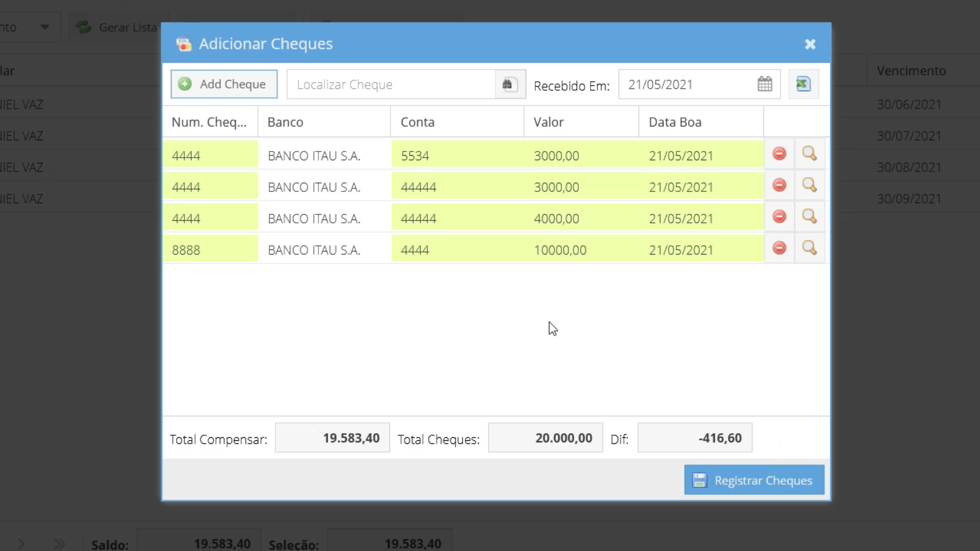Click Gerar Lista in the background toolbar

(x=116, y=27)
